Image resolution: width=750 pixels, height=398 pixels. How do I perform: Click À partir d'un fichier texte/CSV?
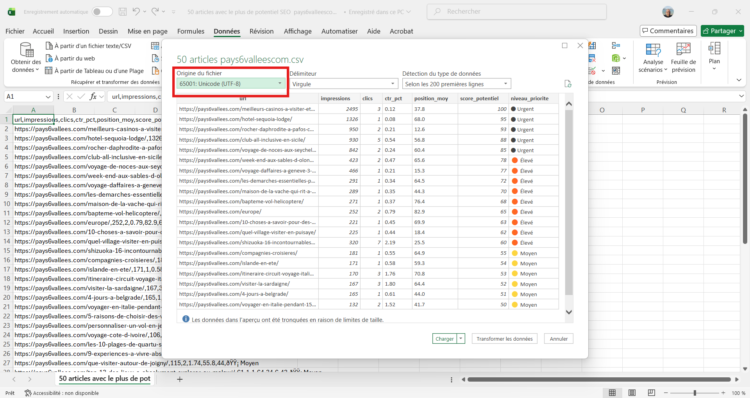(88, 46)
